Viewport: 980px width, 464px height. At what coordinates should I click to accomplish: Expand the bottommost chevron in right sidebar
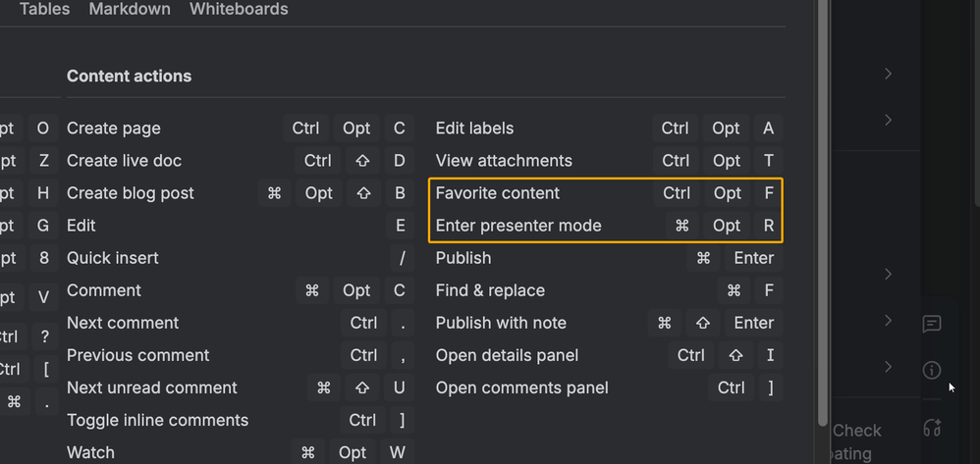pos(888,366)
